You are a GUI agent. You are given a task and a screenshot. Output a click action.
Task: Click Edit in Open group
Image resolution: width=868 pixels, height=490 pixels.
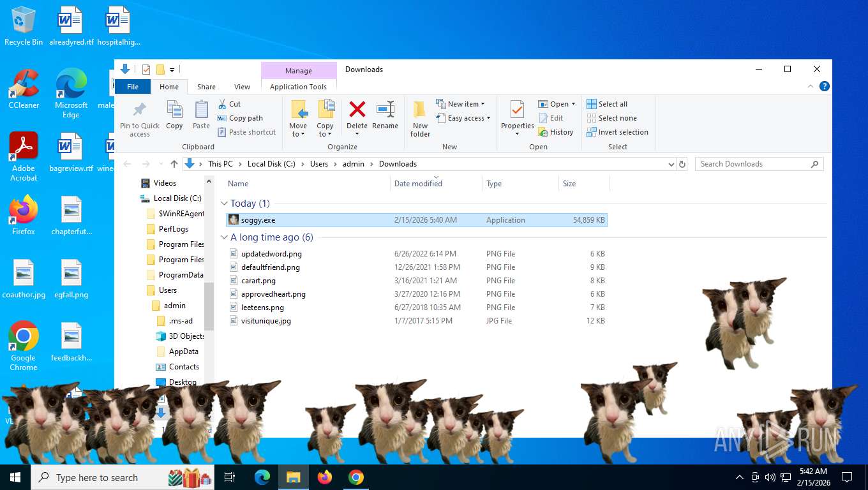(x=551, y=118)
